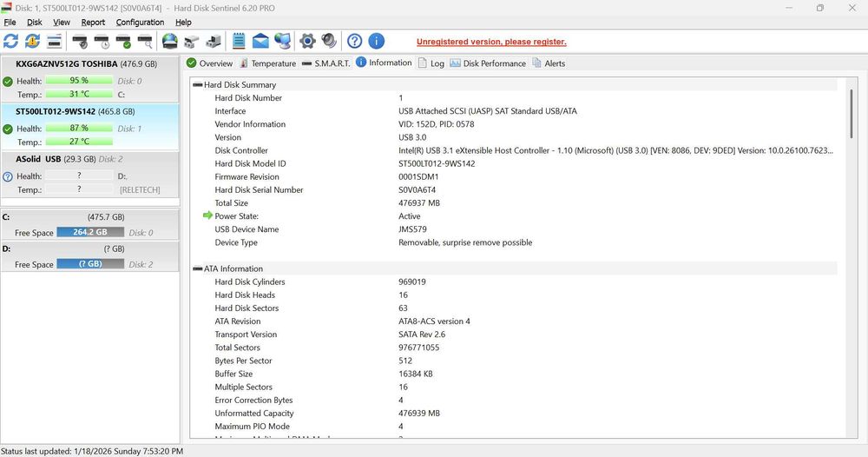Click the disk with network devices toolbar icon
Screen dimensions: 868x457
(x=214, y=41)
